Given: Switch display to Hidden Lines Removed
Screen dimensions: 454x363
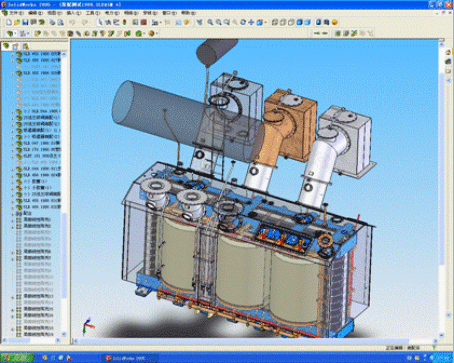Looking at the screenshot, I should 291,22.
